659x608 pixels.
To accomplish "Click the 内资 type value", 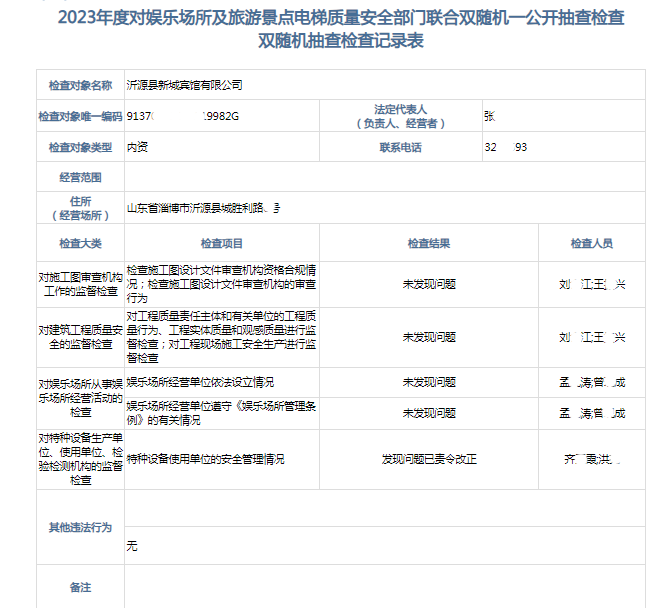I will point(138,147).
